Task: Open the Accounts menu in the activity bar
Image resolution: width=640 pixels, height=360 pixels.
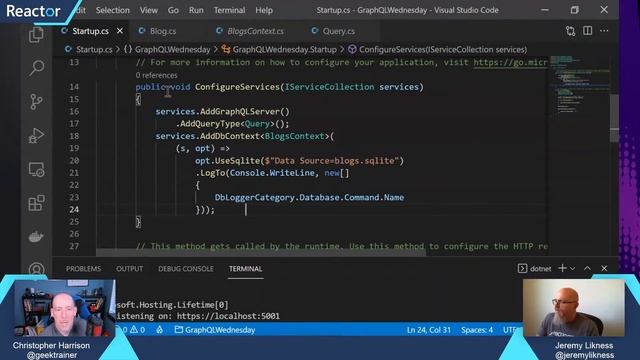Action: [x=36, y=269]
